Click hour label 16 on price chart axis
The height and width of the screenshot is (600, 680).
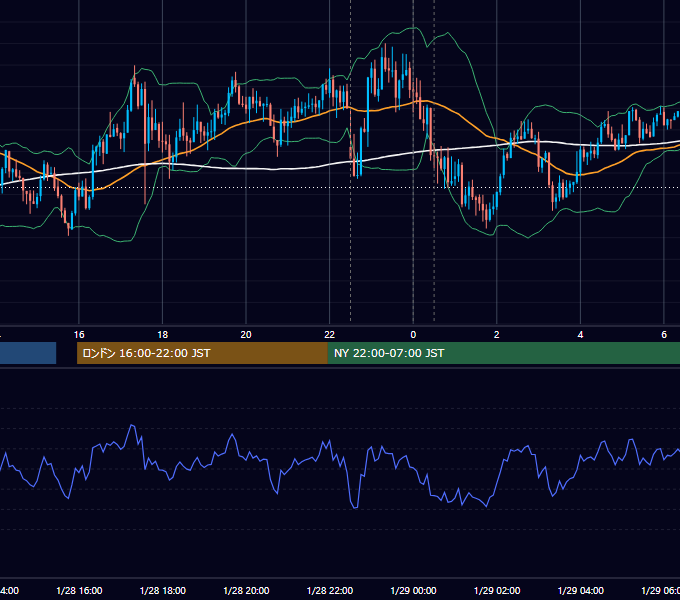(79, 335)
